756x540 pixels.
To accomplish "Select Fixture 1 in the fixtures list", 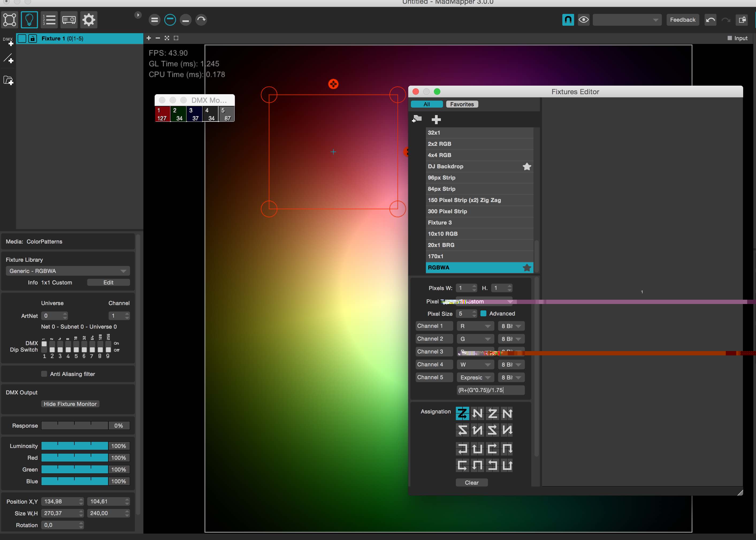I will (x=80, y=38).
